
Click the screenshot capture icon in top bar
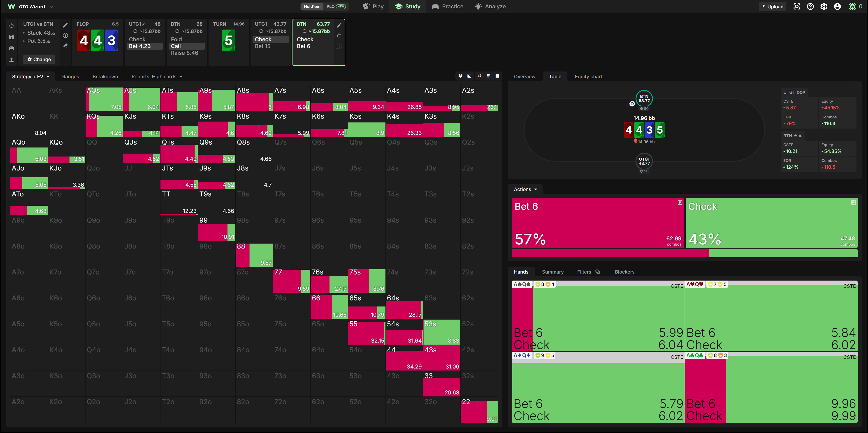click(796, 6)
